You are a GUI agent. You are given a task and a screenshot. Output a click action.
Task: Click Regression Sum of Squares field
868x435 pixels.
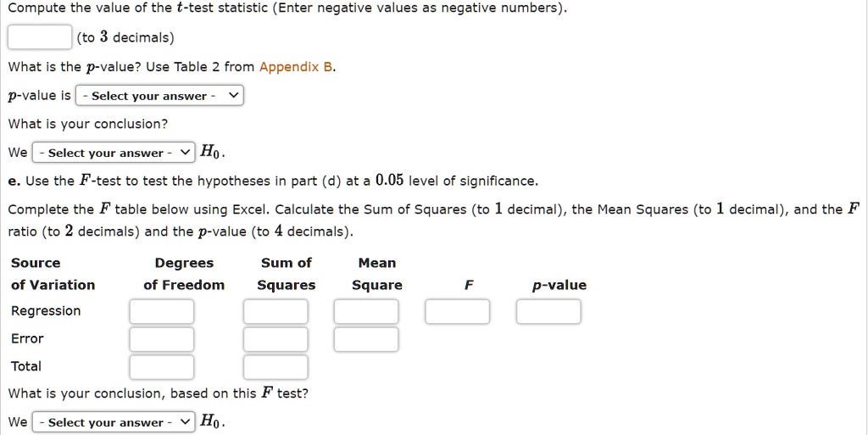(x=275, y=312)
